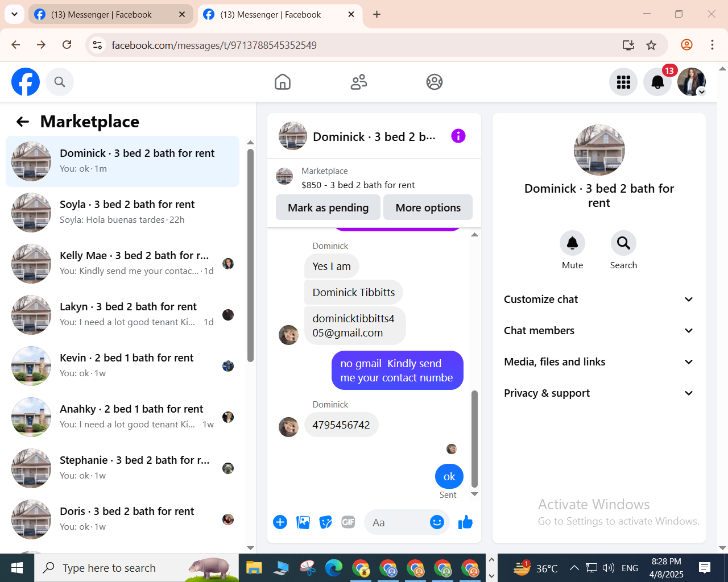Click Mark as pending button
This screenshot has width=728, height=582.
[x=328, y=207]
